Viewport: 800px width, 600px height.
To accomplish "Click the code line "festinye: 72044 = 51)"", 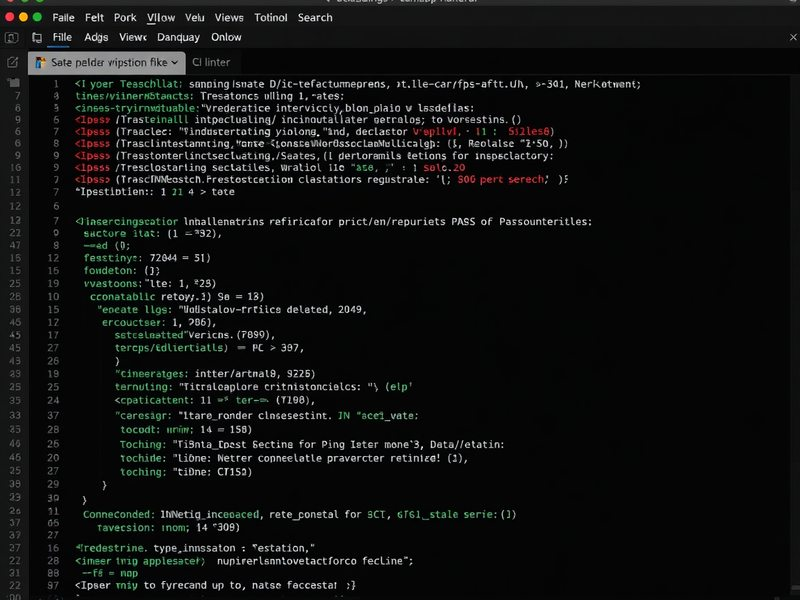I will 147,258.
